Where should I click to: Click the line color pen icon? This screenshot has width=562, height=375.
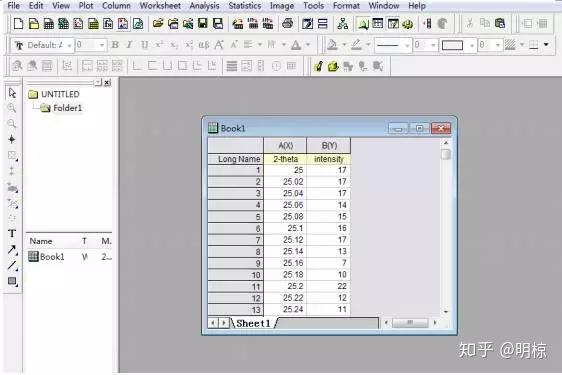356,45
